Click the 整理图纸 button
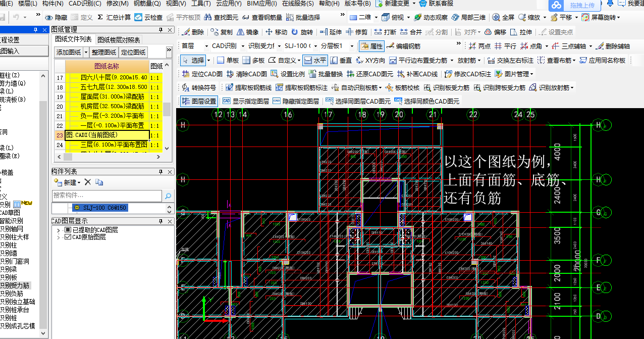Image resolution: width=644 pixels, height=339 pixels. [104, 52]
